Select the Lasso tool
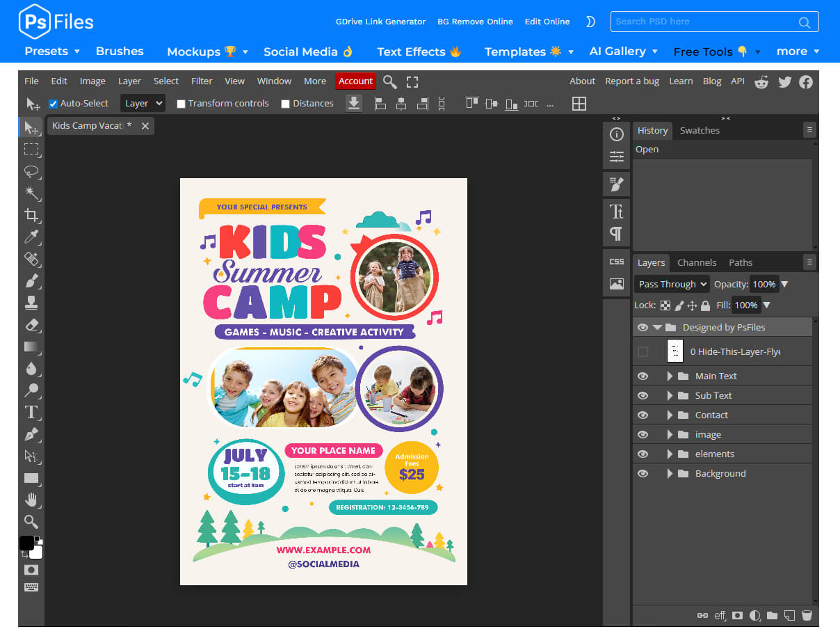The height and width of the screenshot is (636, 840). [x=31, y=172]
